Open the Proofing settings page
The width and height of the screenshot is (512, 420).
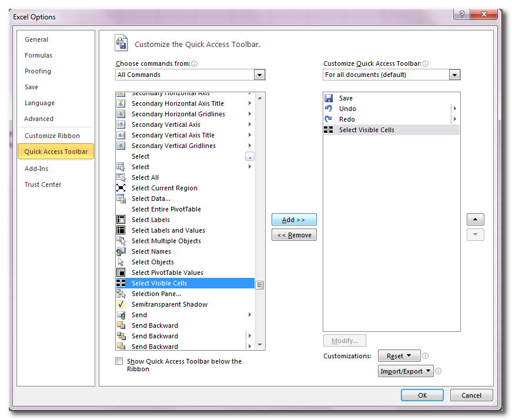[x=37, y=71]
